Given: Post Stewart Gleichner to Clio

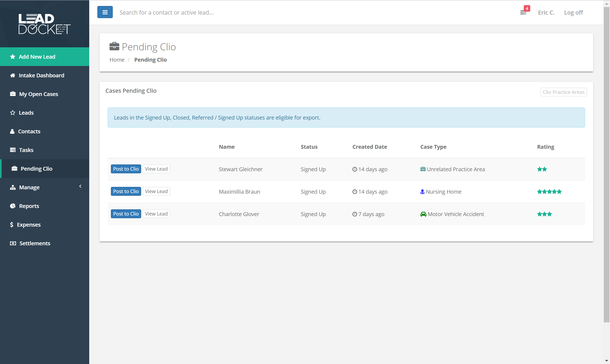Looking at the screenshot, I should pyautogui.click(x=126, y=169).
